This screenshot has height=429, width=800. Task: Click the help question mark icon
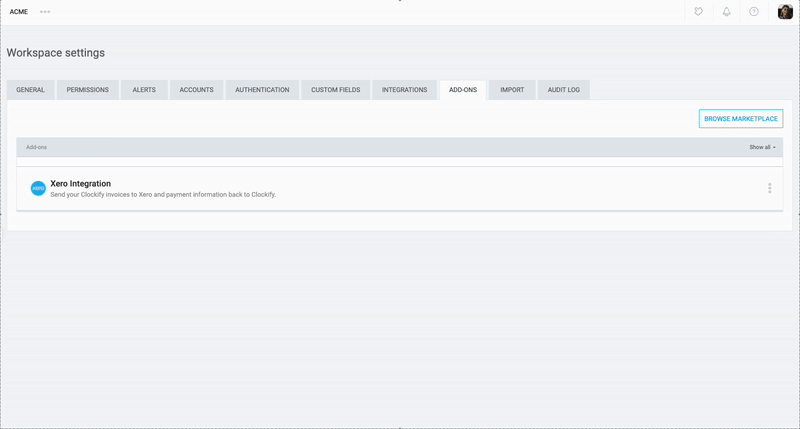point(754,12)
